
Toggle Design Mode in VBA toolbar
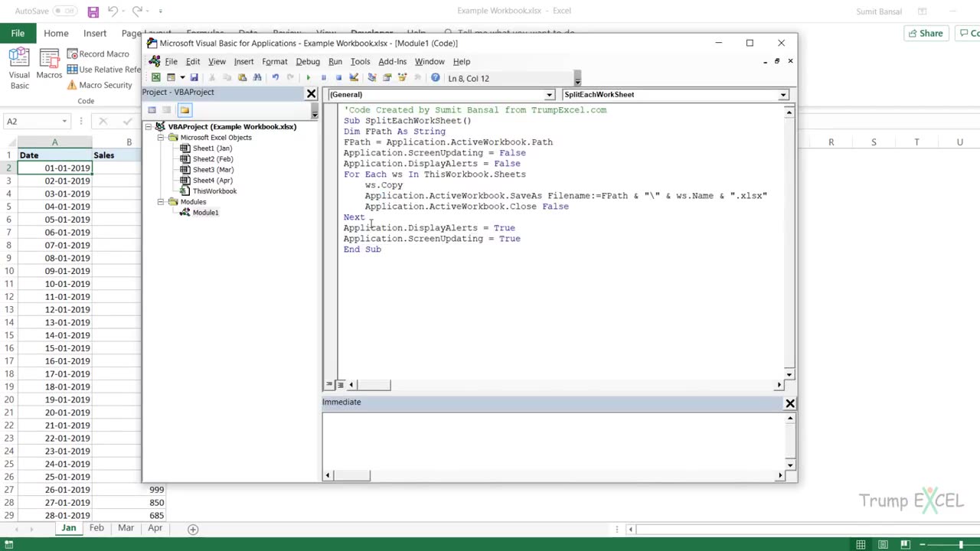point(354,77)
